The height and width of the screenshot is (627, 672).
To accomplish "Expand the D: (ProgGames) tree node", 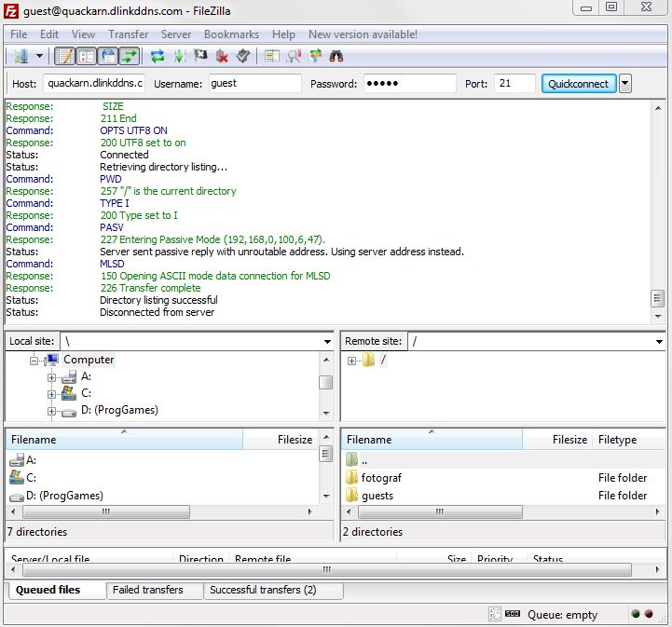I will (x=51, y=411).
